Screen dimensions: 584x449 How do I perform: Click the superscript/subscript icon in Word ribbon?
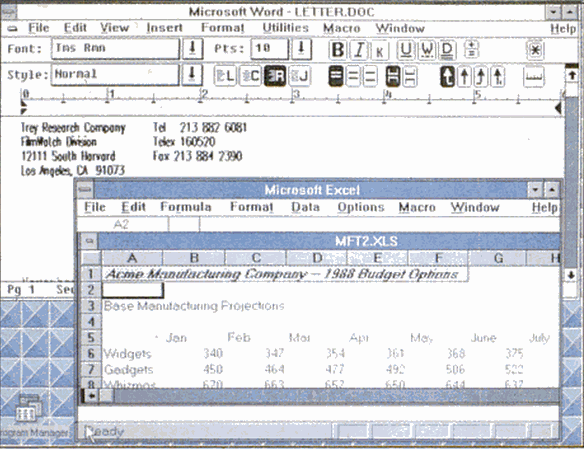(471, 49)
